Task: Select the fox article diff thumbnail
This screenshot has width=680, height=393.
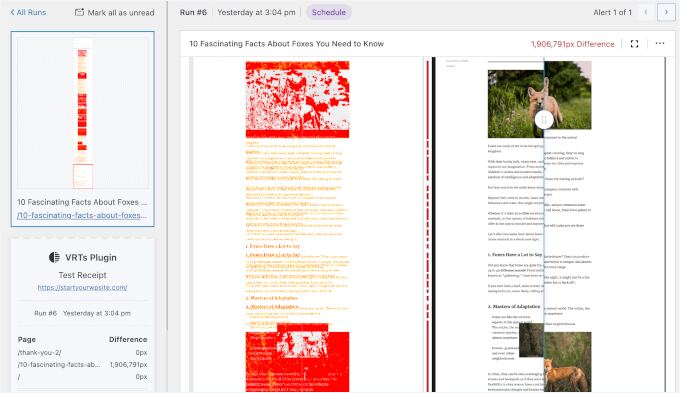Action: 82,113
